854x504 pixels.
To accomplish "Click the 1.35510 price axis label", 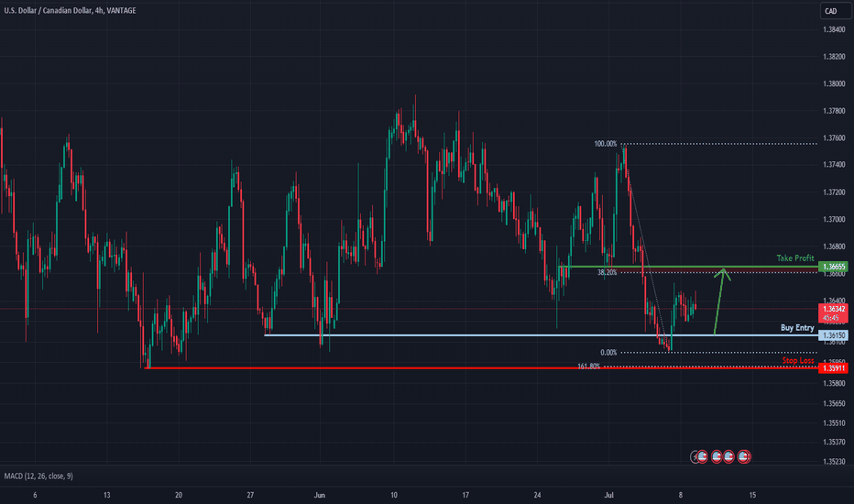I will [x=834, y=422].
